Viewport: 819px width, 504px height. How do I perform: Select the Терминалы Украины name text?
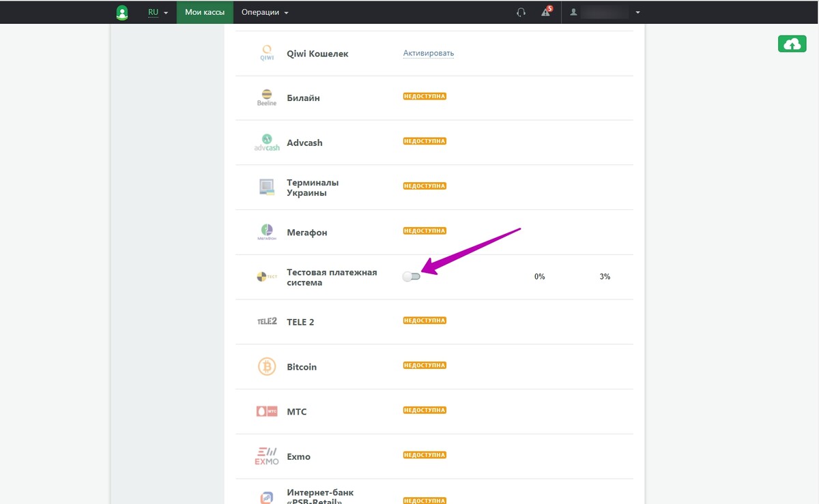coord(313,188)
